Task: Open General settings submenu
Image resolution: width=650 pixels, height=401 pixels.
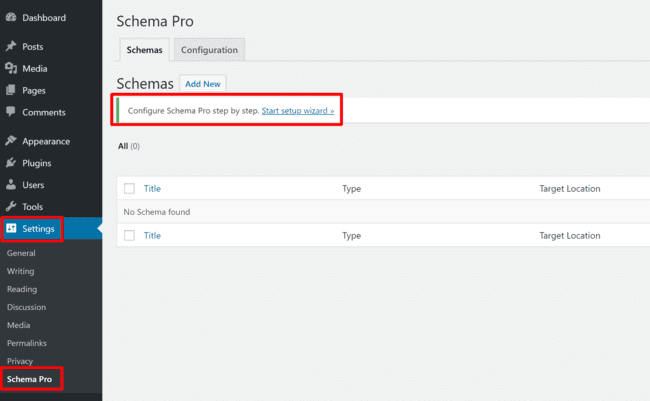Action: click(21, 253)
